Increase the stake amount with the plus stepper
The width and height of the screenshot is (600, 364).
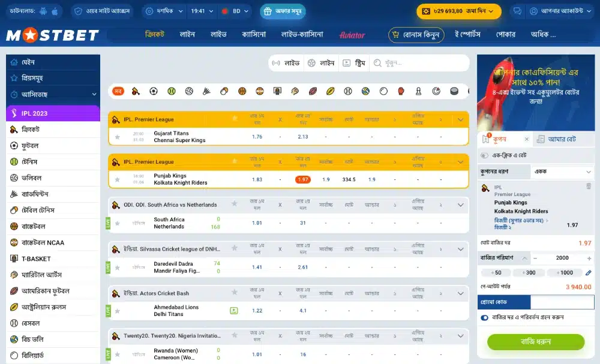pyautogui.click(x=589, y=258)
